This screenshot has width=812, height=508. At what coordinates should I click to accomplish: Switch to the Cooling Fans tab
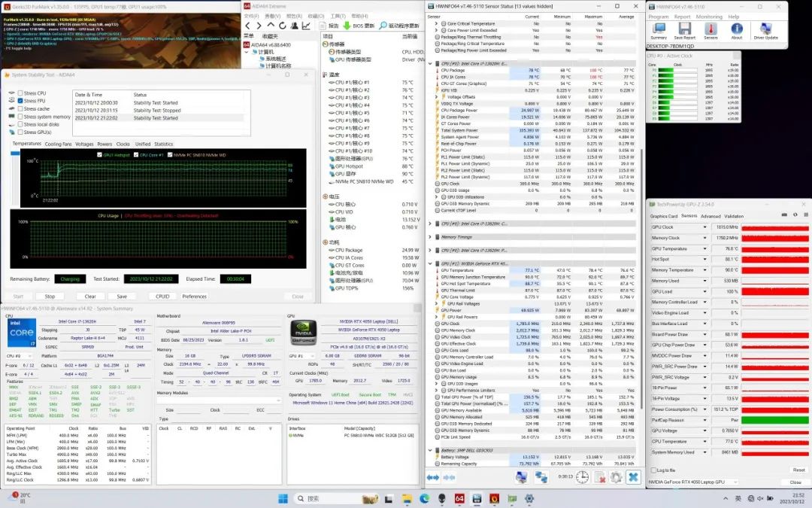point(58,144)
